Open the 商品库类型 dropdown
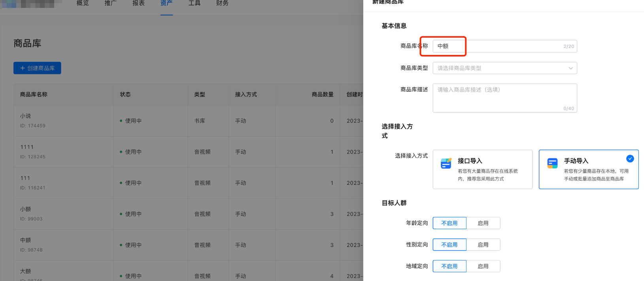Viewport: 644px width, 281px height. (x=505, y=68)
